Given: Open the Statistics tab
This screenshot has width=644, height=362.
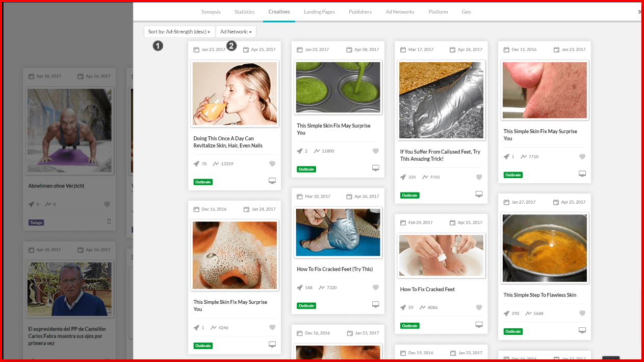Looking at the screenshot, I should coord(244,12).
